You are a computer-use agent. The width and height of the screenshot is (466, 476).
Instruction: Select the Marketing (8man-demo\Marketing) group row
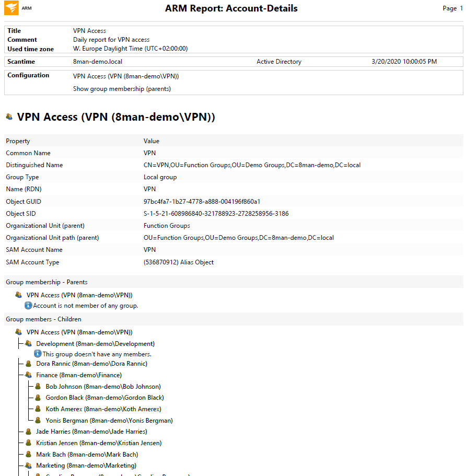pyautogui.click(x=86, y=466)
